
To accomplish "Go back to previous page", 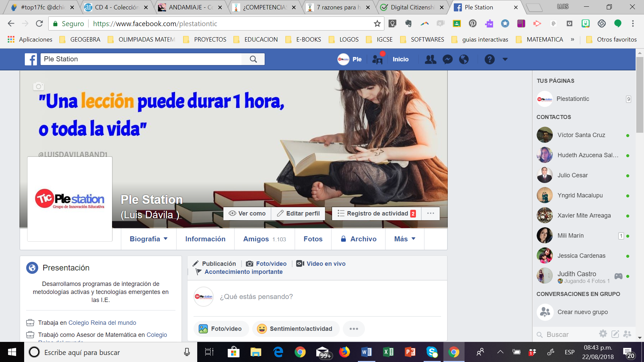I will [11, 23].
